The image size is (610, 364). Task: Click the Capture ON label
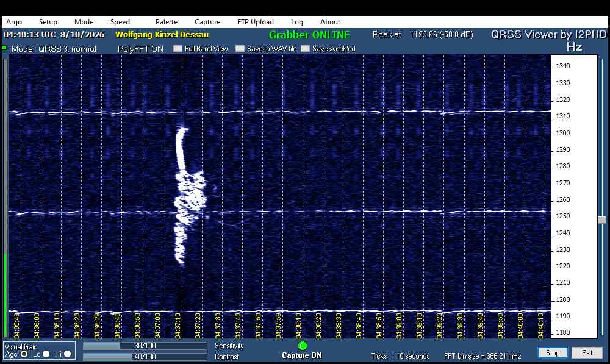point(302,355)
